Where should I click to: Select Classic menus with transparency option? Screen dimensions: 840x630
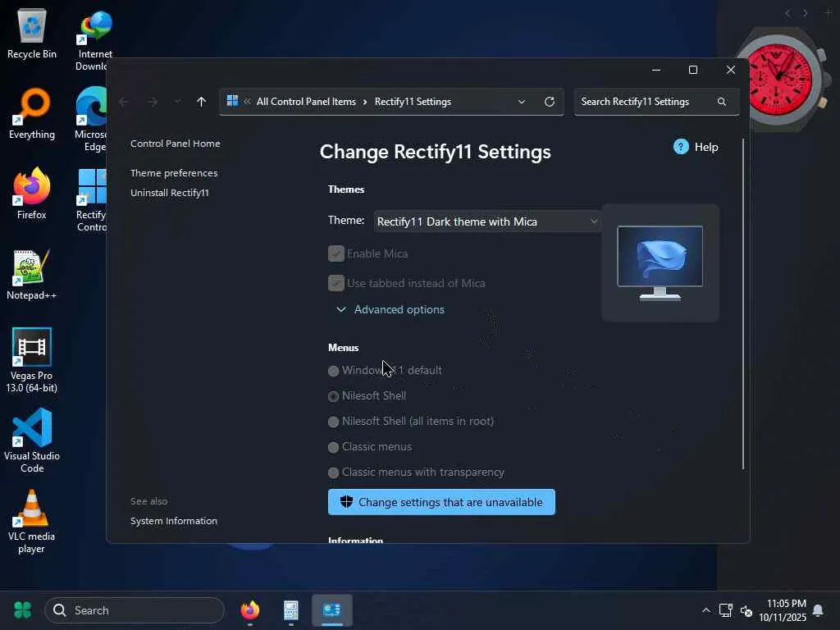[x=333, y=472]
